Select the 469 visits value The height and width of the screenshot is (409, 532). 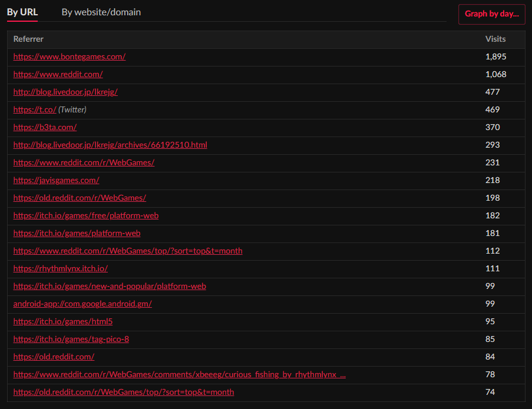point(493,109)
